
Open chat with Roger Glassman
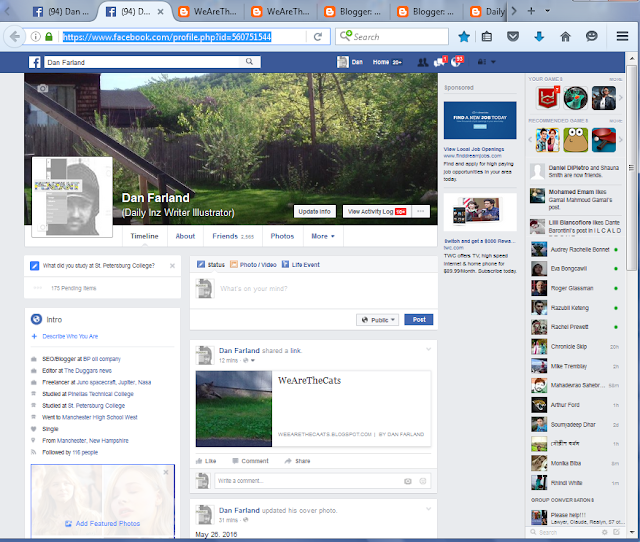click(575, 289)
